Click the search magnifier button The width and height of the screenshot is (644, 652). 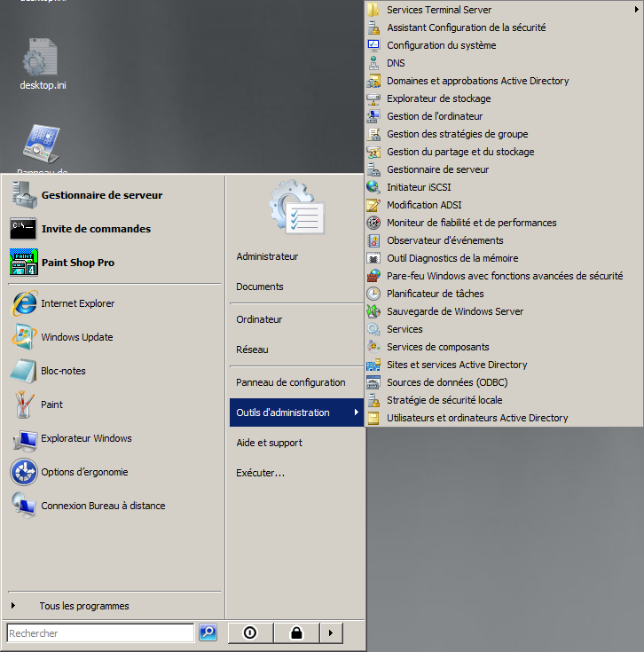[x=208, y=632]
